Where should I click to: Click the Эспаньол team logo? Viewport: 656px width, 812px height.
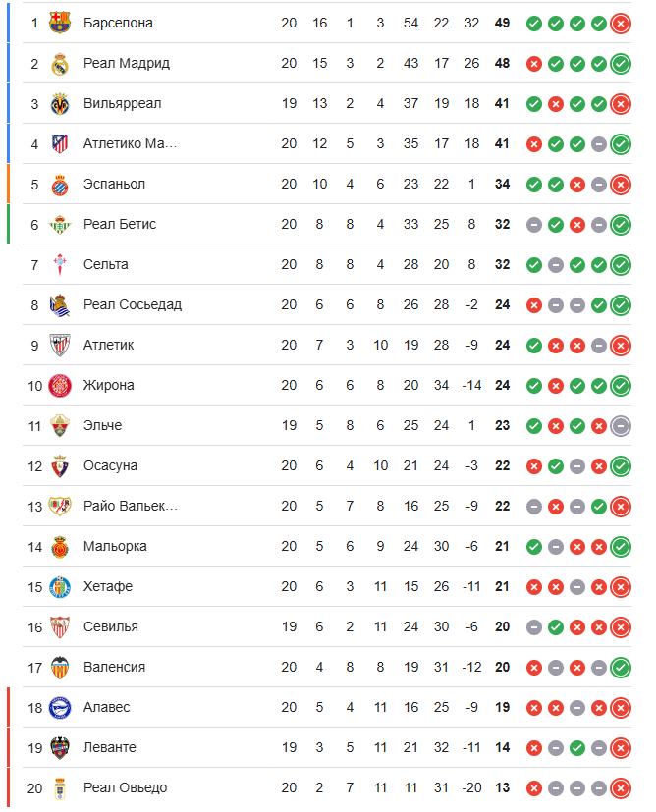click(x=60, y=184)
